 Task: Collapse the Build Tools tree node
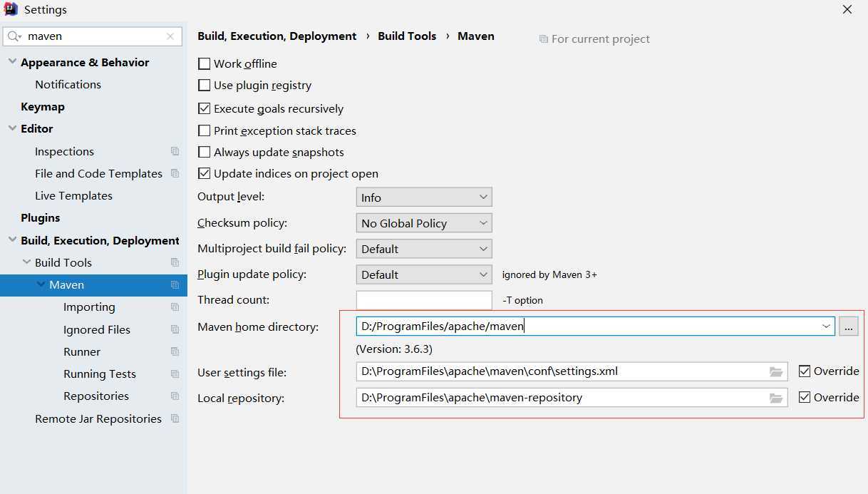point(27,262)
